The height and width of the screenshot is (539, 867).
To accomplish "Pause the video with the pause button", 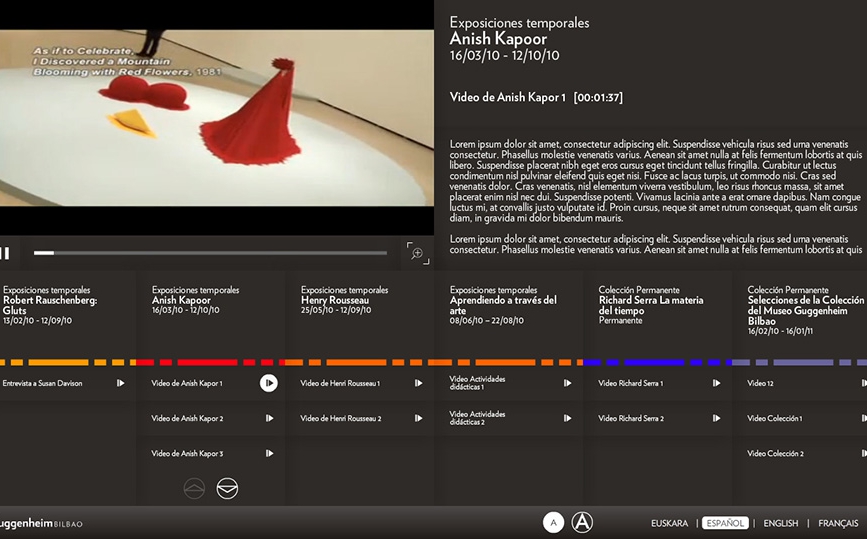I will click(x=4, y=253).
